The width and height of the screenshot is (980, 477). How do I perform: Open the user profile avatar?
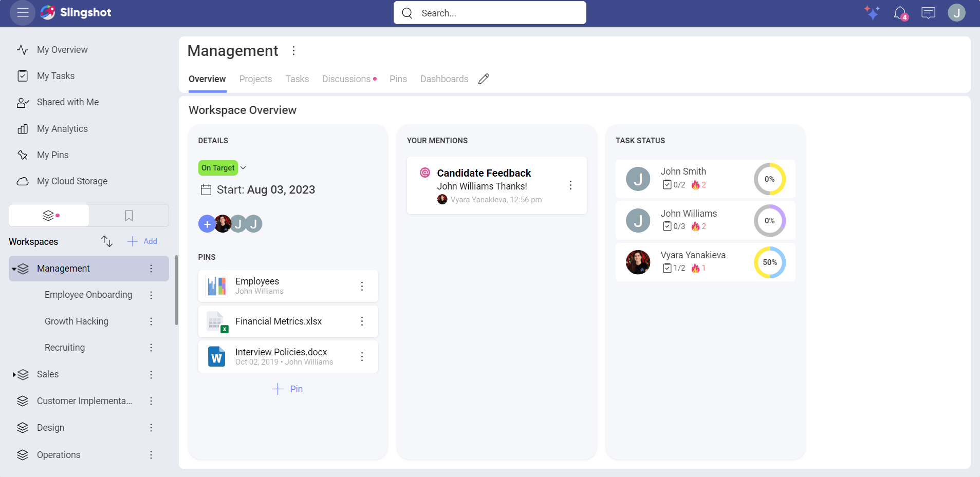956,13
